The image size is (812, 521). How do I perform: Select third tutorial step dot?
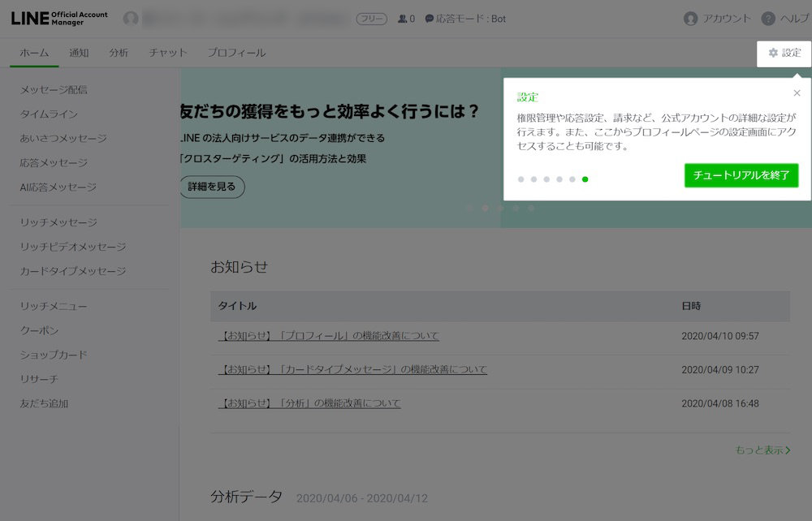[x=546, y=179]
